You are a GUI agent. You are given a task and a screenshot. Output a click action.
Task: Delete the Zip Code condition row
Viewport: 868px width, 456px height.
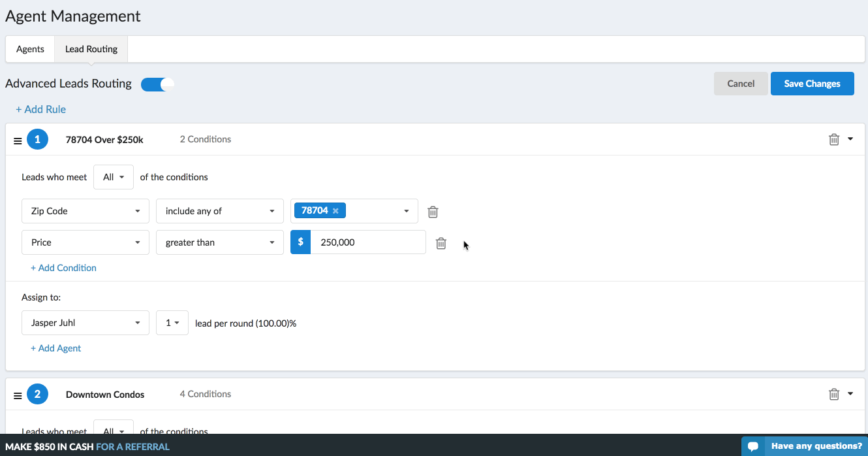coord(433,212)
